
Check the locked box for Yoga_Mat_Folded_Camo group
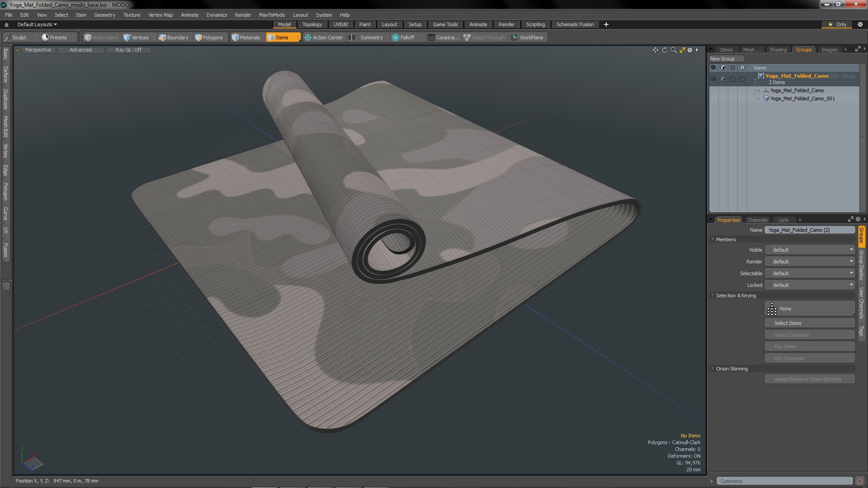(x=742, y=79)
